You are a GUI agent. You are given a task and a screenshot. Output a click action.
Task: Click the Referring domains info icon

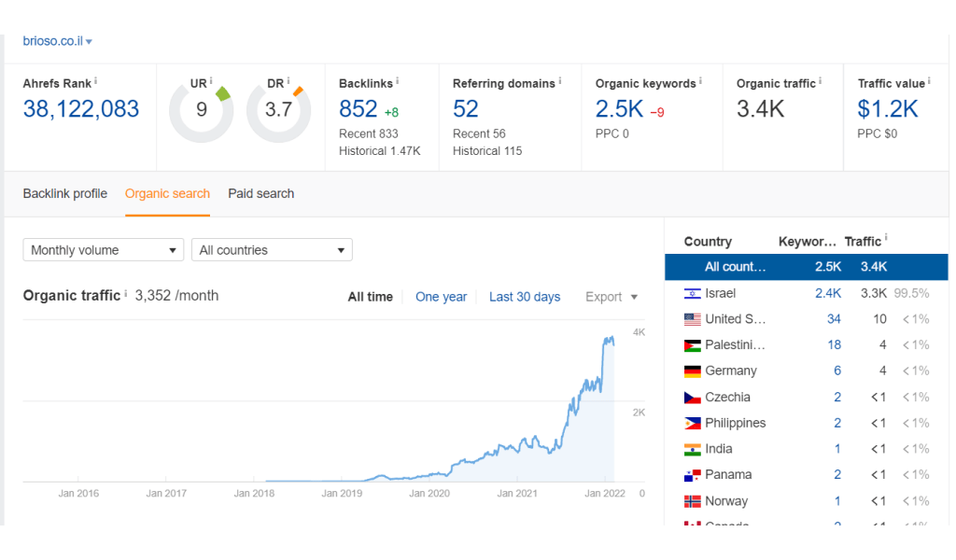coord(560,80)
